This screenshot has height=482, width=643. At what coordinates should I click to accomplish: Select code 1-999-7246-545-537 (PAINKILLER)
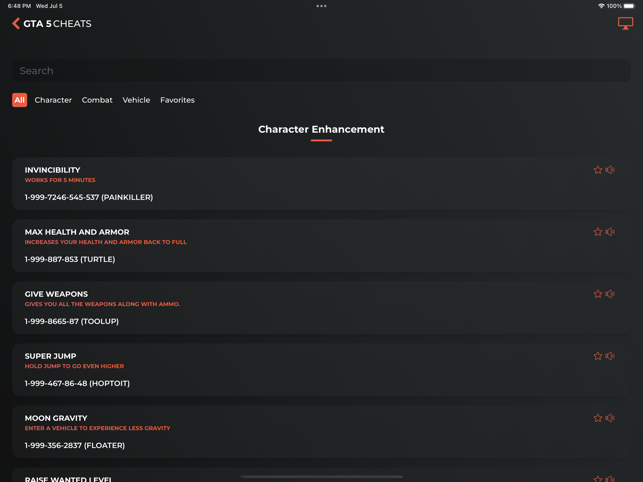[x=89, y=197]
